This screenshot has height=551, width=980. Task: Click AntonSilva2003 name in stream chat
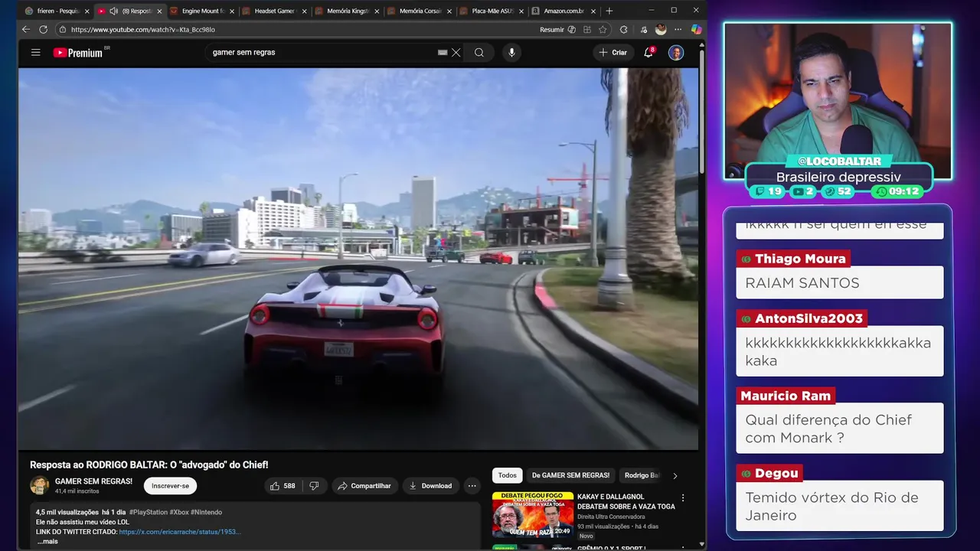tap(809, 318)
